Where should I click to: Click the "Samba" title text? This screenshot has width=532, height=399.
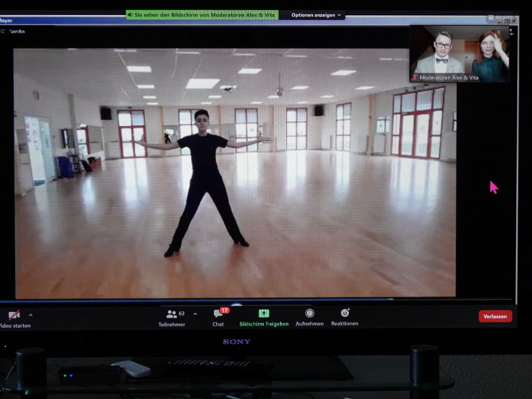click(17, 31)
